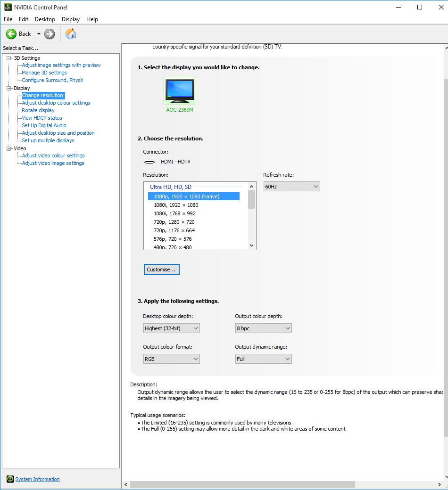This screenshot has width=448, height=490.
Task: Click the grey Forward arrow icon
Action: [x=50, y=34]
